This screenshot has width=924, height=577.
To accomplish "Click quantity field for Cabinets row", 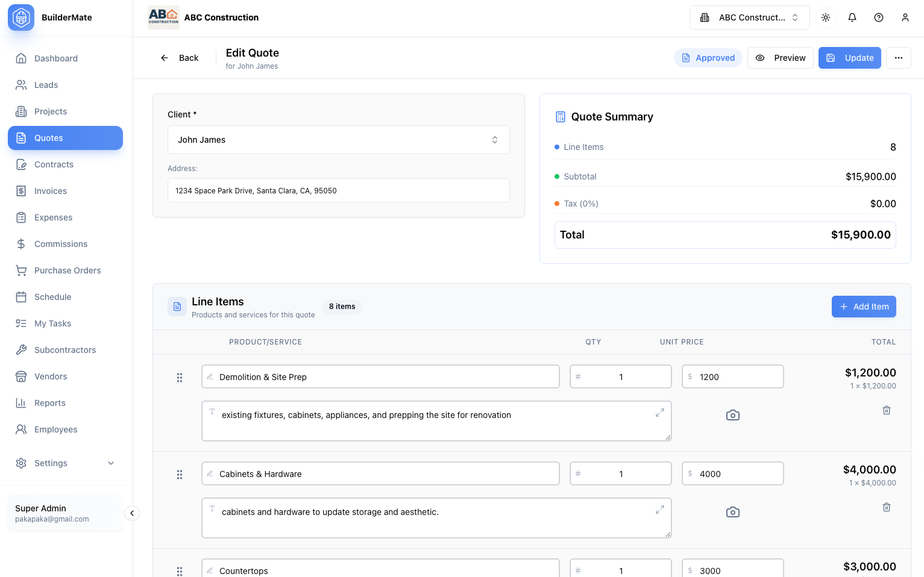I will 621,473.
